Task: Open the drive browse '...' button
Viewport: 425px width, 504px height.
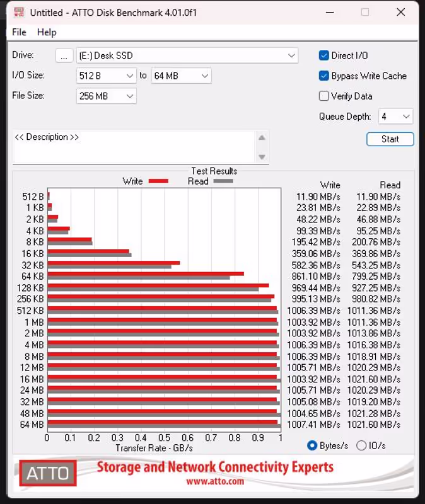Action: click(x=64, y=55)
